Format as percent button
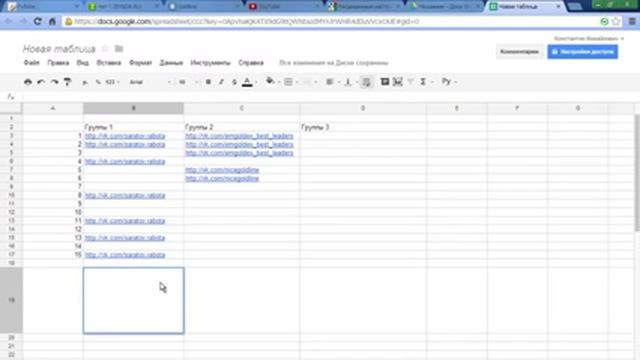This screenshot has width=640, height=360. [98, 82]
